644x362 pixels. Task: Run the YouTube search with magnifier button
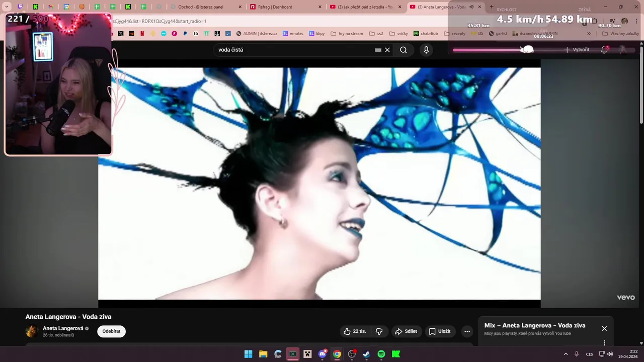[x=404, y=50]
